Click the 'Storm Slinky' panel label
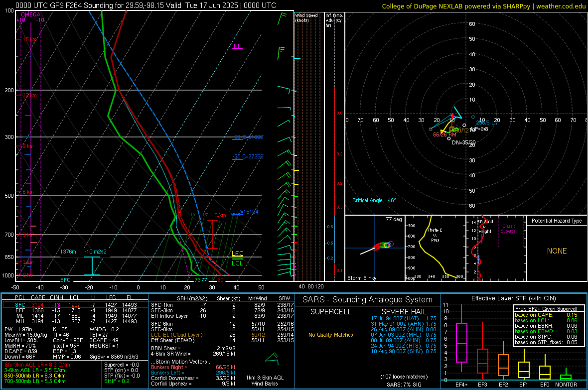Image resolution: width=588 pixels, height=390 pixels. tap(361, 278)
